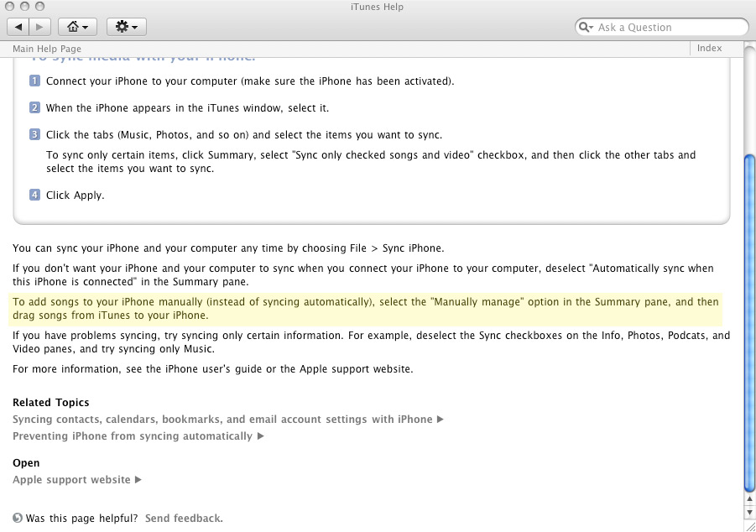Click the arrow after 'Preventing iPhone from syncing'
The width and height of the screenshot is (756, 532).
point(261,436)
